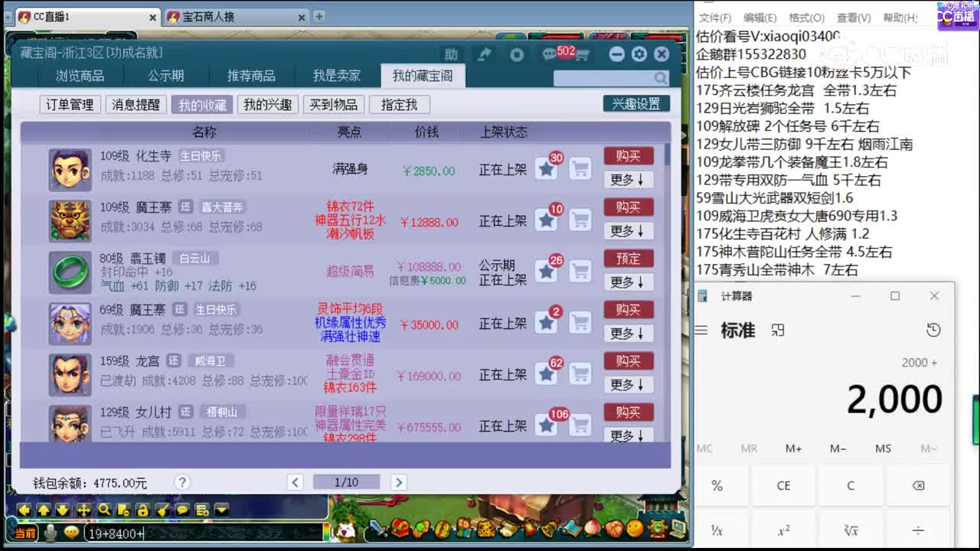Open the Calculator hamburger navigation menu
The image size is (980, 551).
(701, 330)
